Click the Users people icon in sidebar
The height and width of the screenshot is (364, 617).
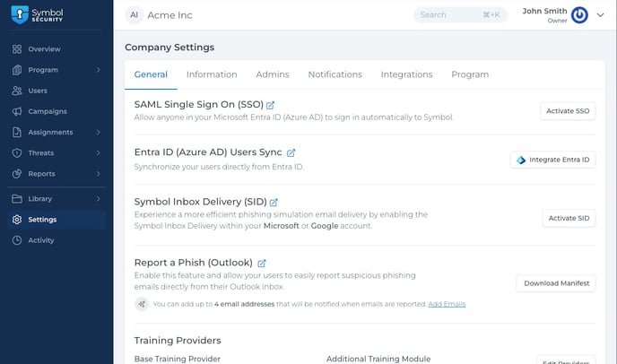click(x=17, y=91)
